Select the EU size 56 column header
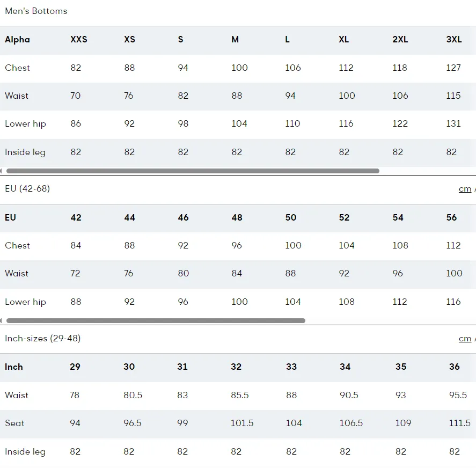Screen dimensions: 476x468 coord(451,217)
